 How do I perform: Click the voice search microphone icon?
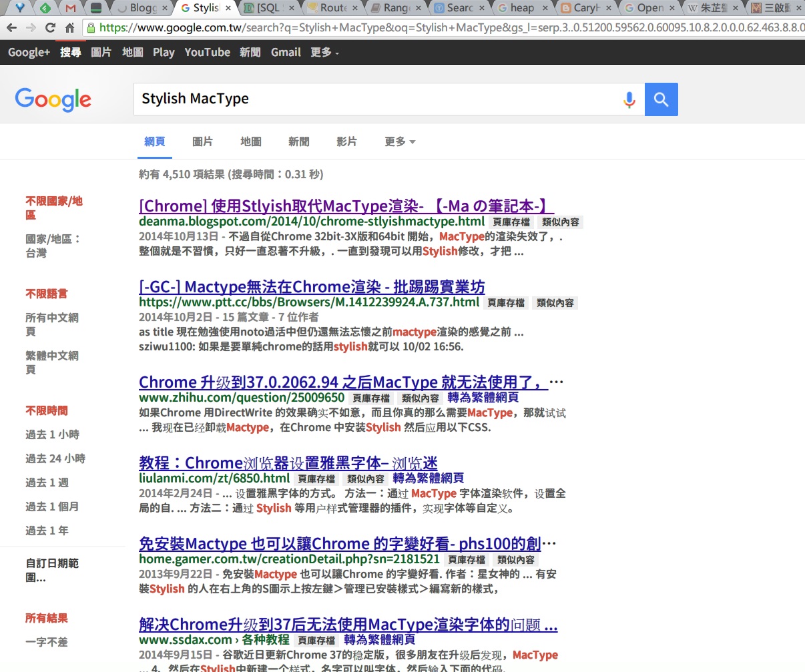pos(629,99)
